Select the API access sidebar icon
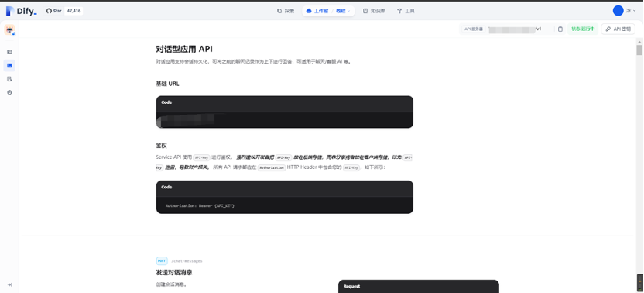This screenshot has width=644, height=293. click(x=9, y=65)
